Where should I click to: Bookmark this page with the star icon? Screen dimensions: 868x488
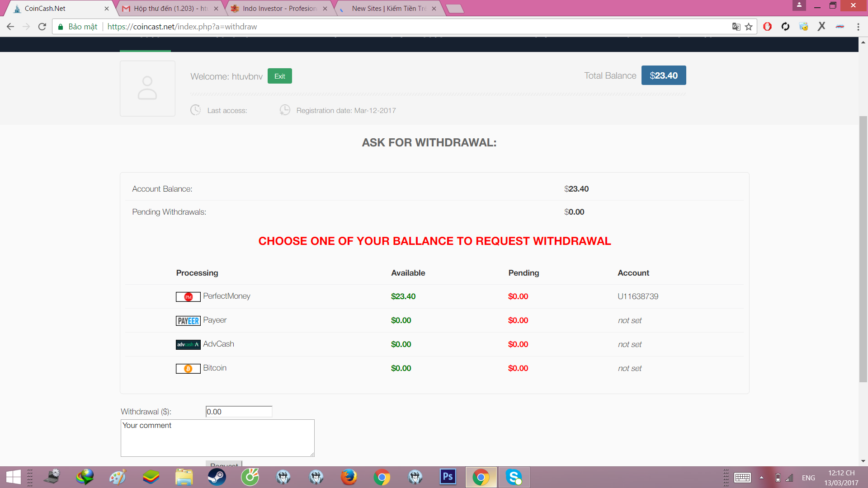pyautogui.click(x=749, y=27)
